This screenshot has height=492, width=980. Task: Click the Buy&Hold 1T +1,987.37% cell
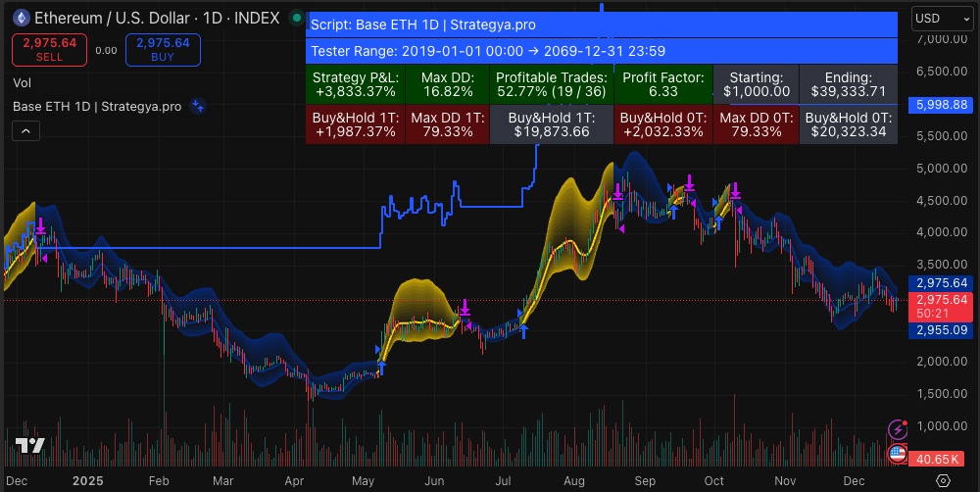click(355, 124)
